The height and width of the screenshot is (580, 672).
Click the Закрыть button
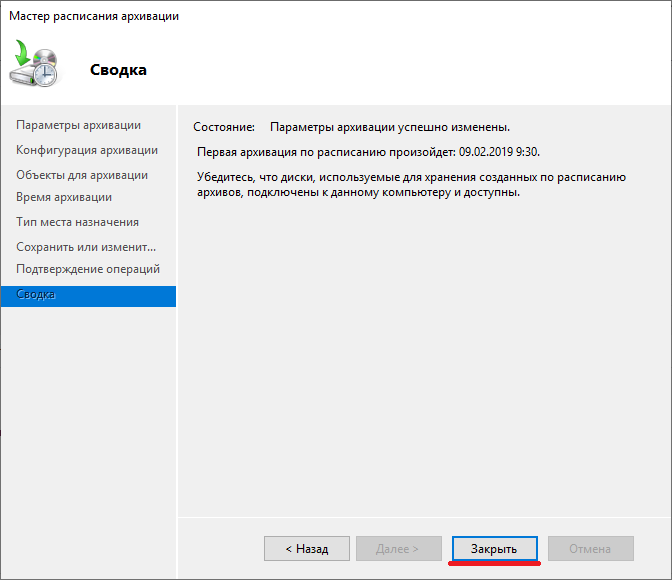[495, 548]
